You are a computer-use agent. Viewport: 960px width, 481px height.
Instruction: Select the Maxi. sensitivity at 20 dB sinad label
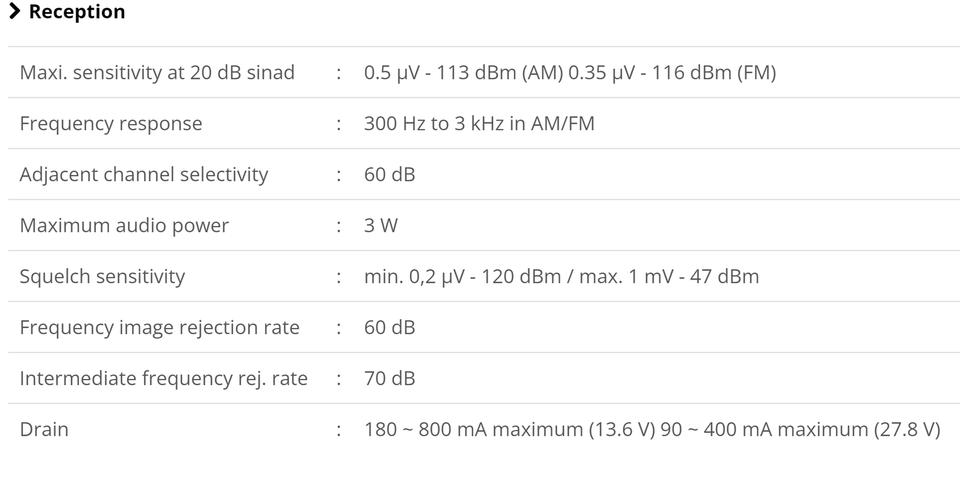157,73
